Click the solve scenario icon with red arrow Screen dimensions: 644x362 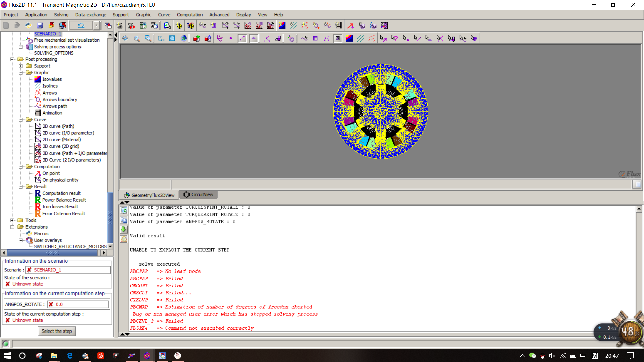[x=131, y=25]
